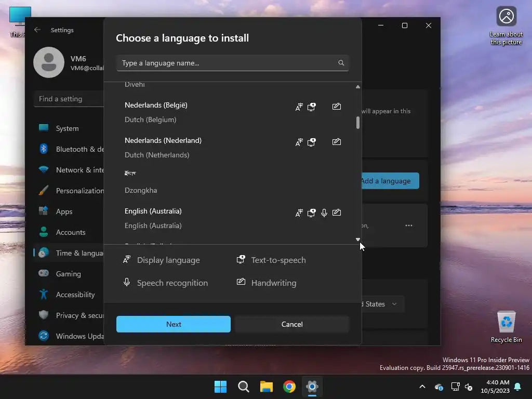The width and height of the screenshot is (532, 399).
Task: Open Accessibility settings category
Action: [x=69, y=295]
